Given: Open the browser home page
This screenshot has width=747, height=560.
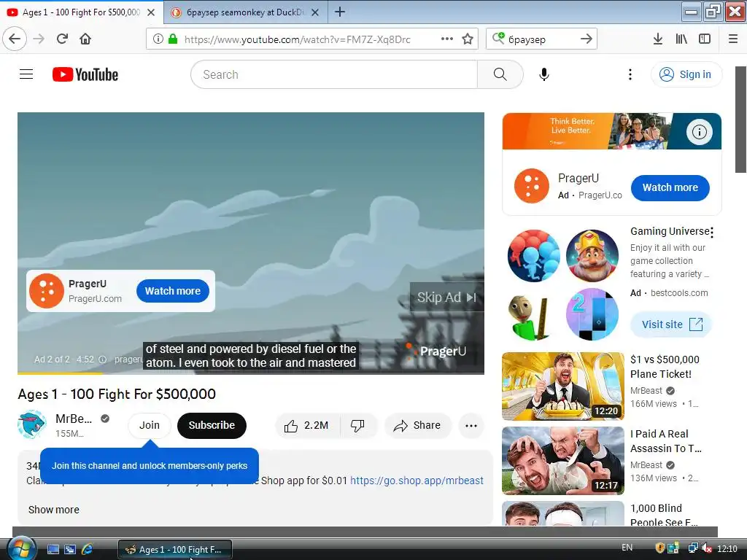Looking at the screenshot, I should coord(85,39).
